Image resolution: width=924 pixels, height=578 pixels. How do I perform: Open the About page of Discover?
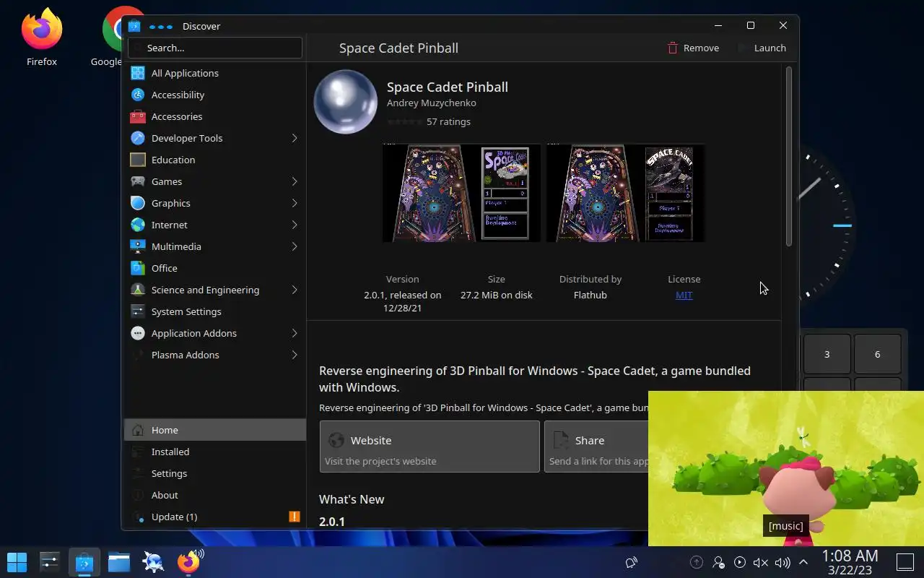point(215,495)
